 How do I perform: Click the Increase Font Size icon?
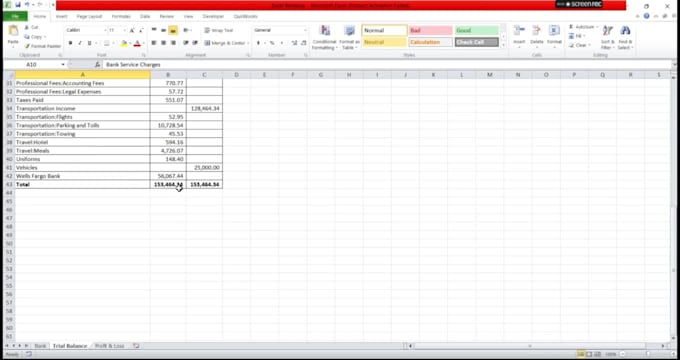point(132,30)
